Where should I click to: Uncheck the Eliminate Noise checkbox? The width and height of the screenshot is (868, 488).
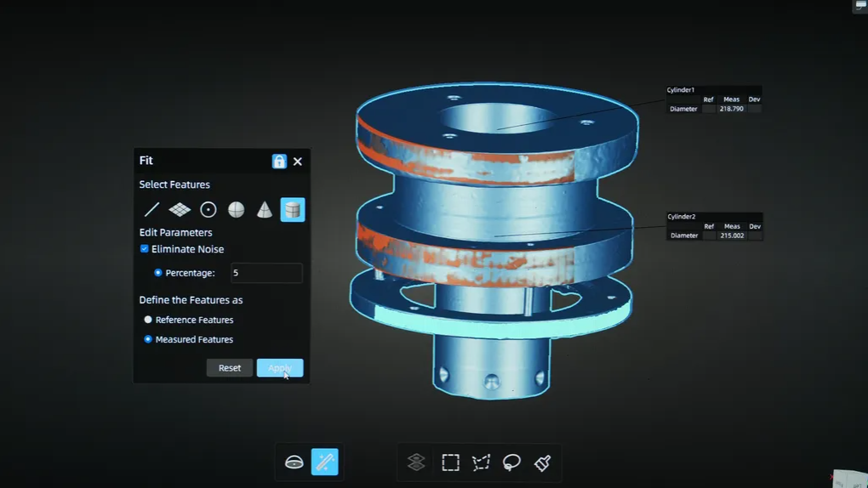(145, 249)
